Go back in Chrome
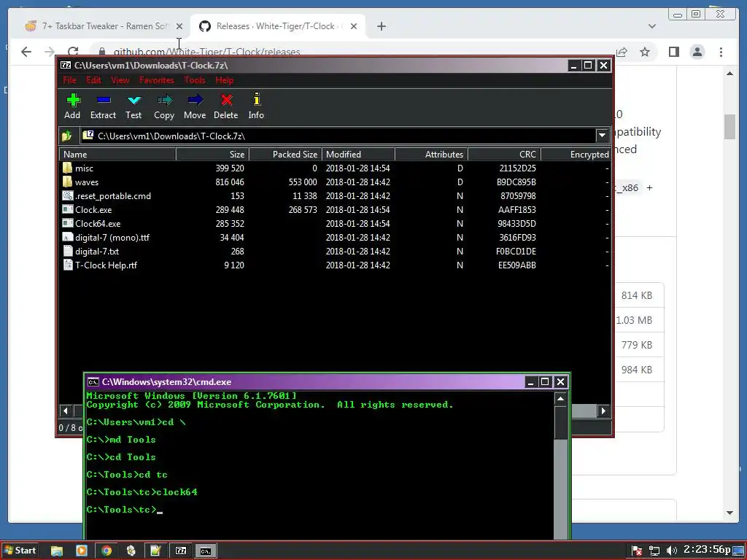This screenshot has height=560, width=747. [x=26, y=52]
